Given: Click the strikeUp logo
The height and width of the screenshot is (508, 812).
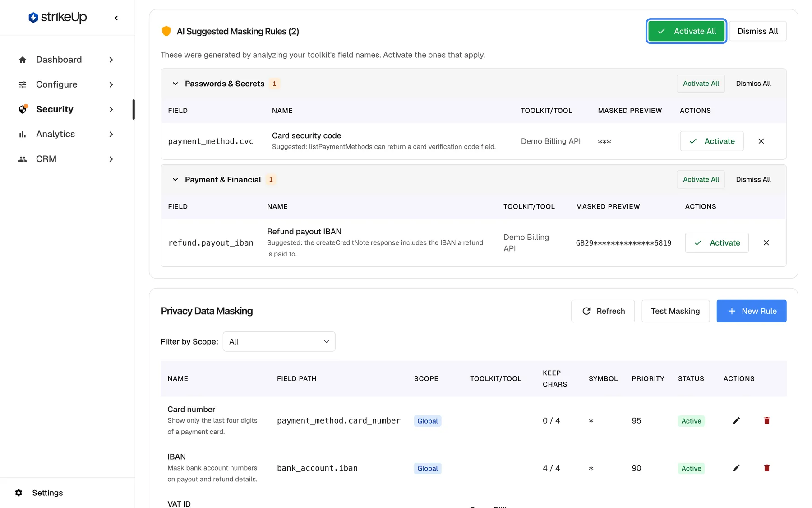Looking at the screenshot, I should (x=57, y=18).
